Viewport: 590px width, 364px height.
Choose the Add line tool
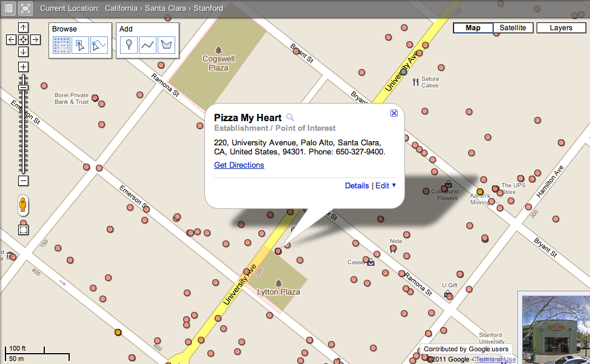click(x=147, y=45)
